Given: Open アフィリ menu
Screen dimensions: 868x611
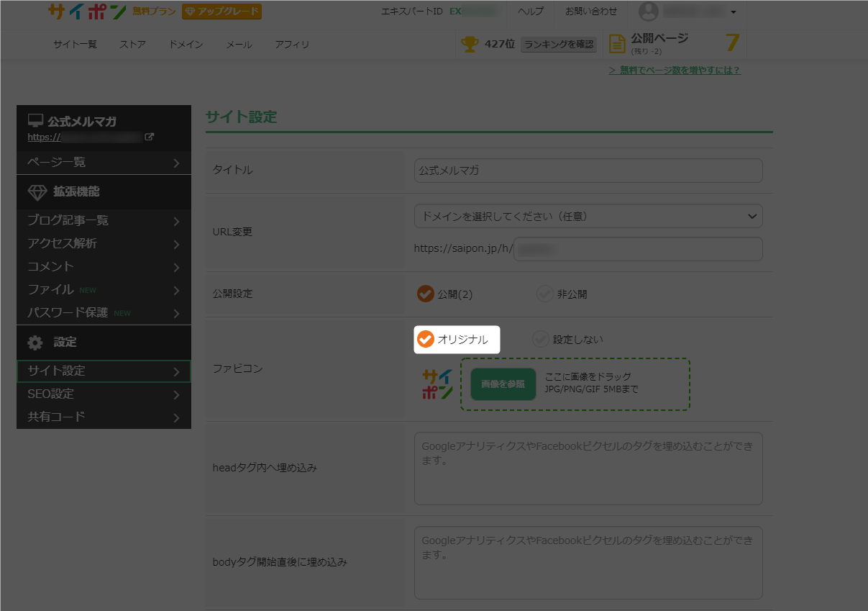Looking at the screenshot, I should (292, 45).
